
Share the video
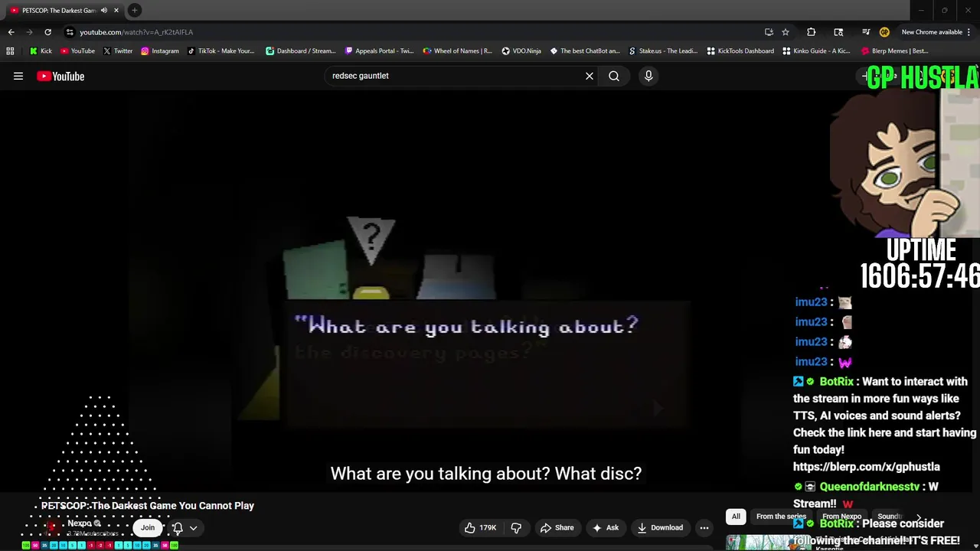[557, 527]
